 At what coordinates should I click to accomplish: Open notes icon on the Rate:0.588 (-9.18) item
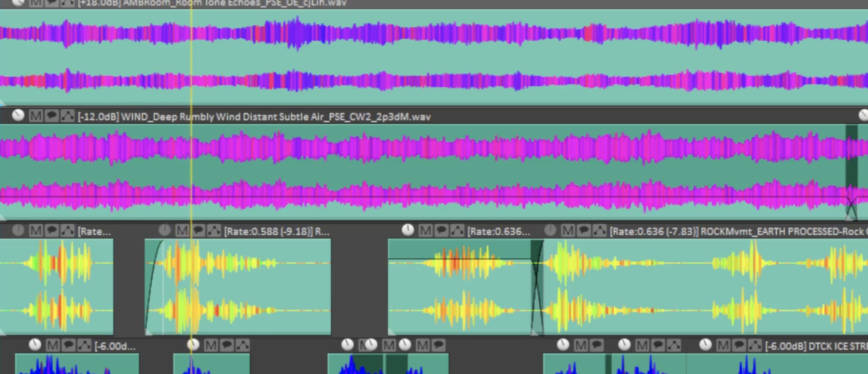(198, 231)
